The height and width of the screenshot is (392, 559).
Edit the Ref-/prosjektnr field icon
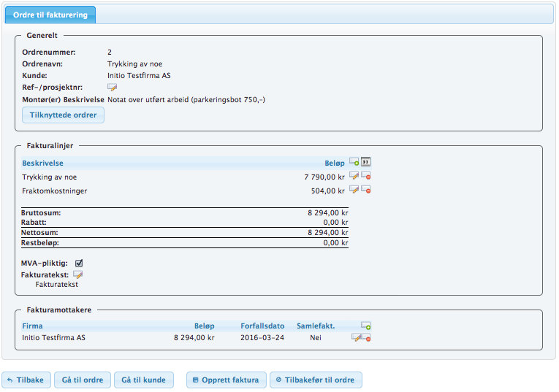[112, 87]
